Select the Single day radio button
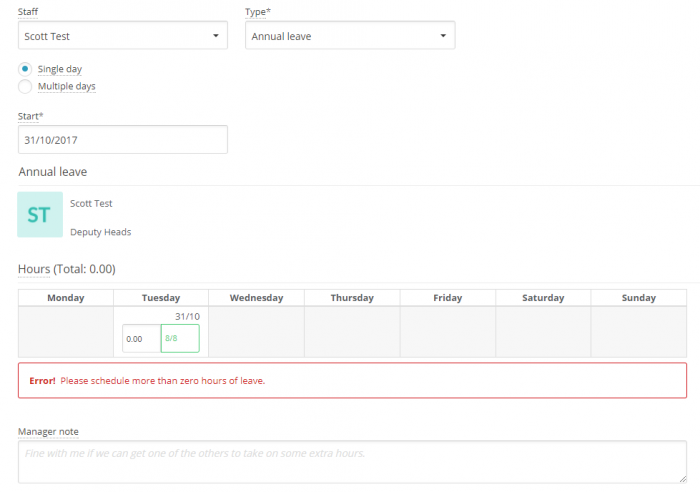The image size is (700, 492). (x=25, y=69)
